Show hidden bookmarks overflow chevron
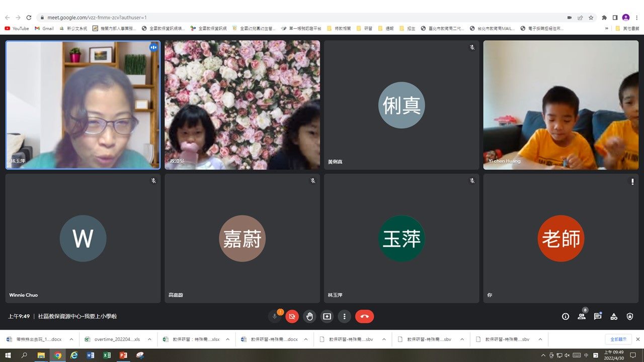This screenshot has height=362, width=644. [606, 29]
